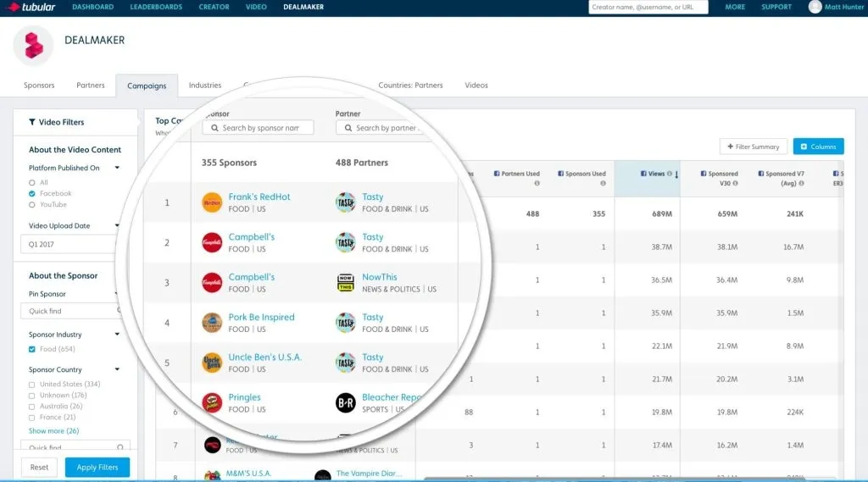
Task: Click the Pork Be Inspired logo
Action: 212,323
